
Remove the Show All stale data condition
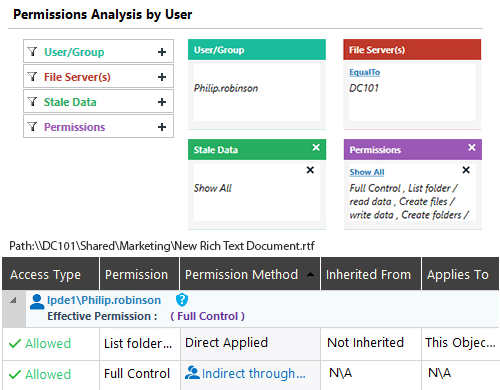(x=310, y=170)
